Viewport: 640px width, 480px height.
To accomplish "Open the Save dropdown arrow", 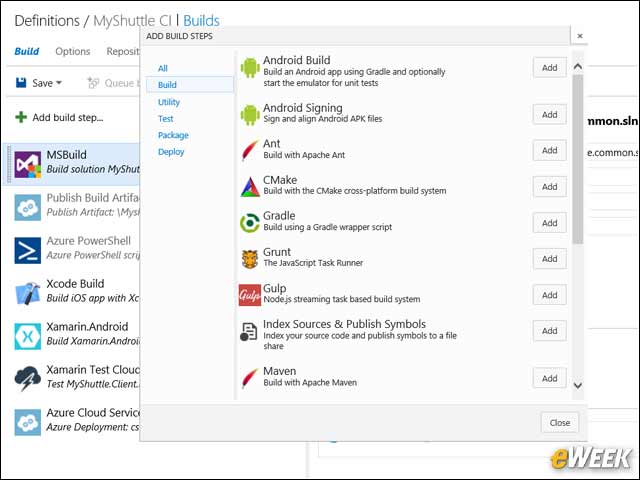I will [59, 83].
